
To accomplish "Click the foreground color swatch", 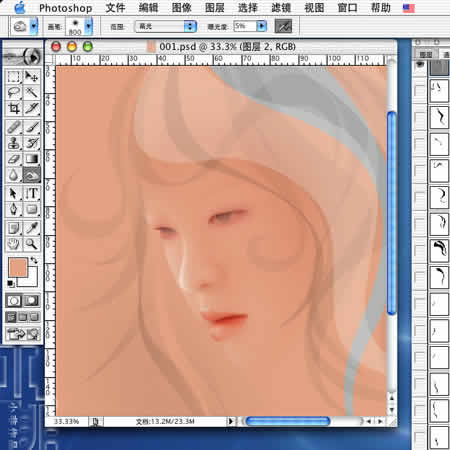I will (18, 267).
